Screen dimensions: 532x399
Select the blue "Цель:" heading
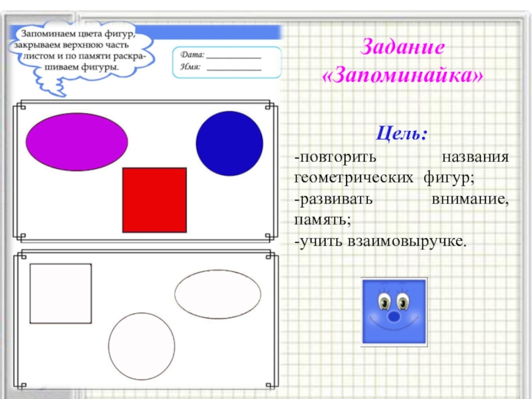click(402, 134)
